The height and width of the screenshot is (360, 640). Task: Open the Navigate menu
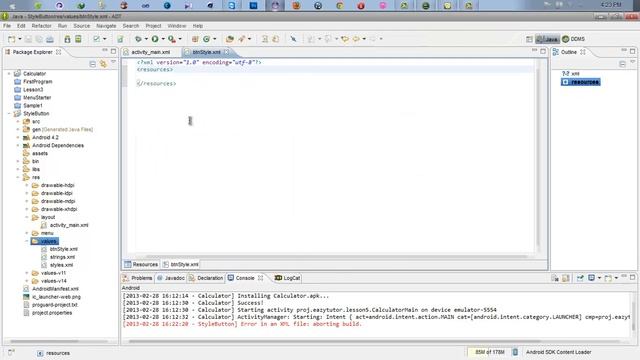click(x=106, y=26)
